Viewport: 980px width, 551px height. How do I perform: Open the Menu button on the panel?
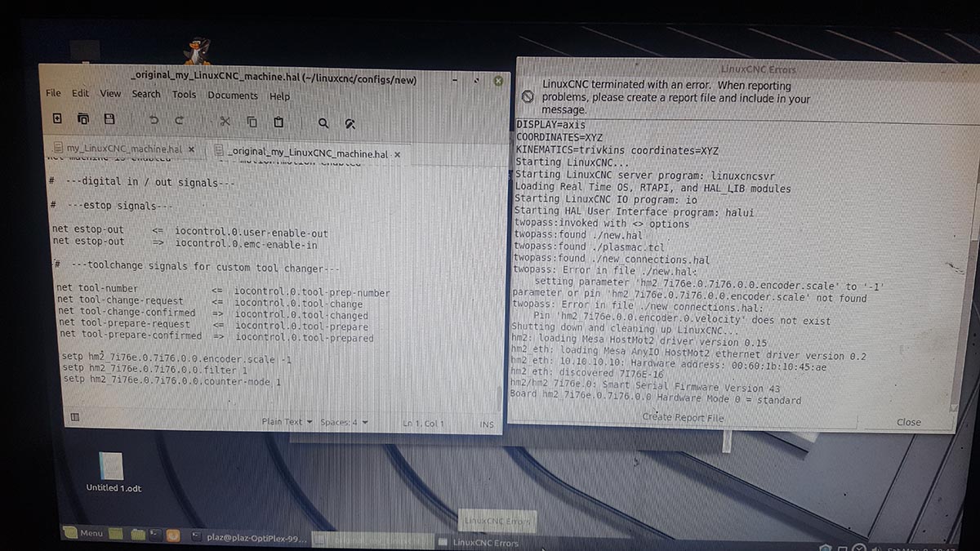coord(83,534)
